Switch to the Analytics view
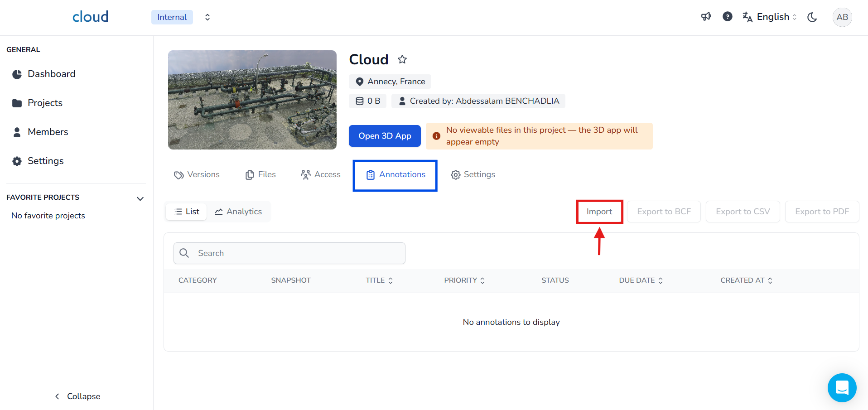This screenshot has height=410, width=868. (239, 212)
